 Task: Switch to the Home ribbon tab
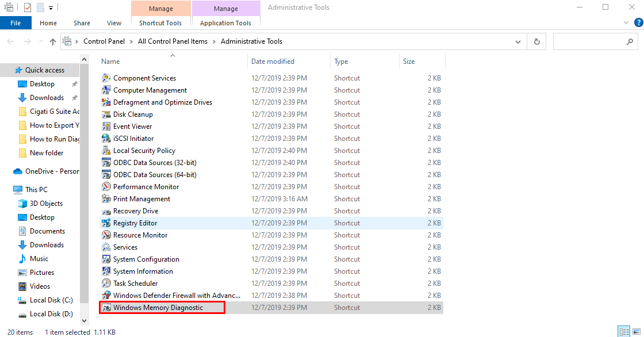point(48,23)
